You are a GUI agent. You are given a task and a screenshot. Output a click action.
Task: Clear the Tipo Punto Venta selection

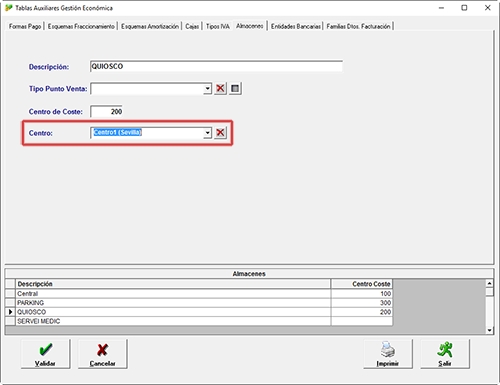point(220,89)
